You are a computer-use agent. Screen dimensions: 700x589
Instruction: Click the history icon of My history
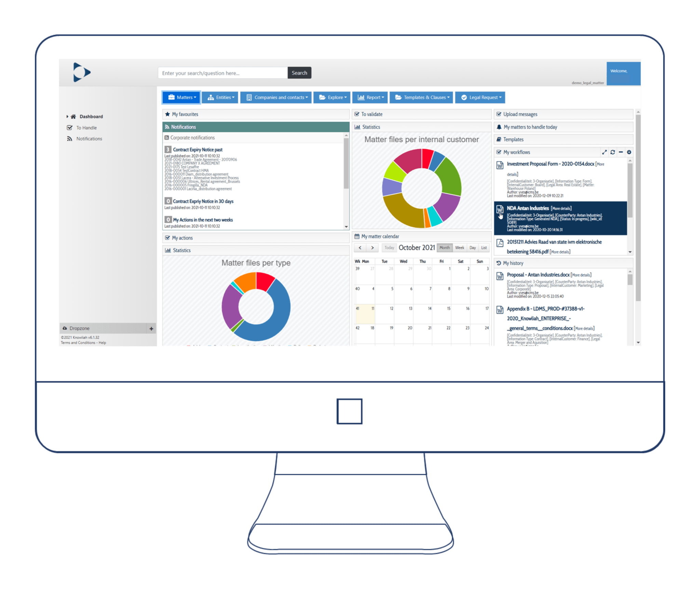tap(499, 263)
